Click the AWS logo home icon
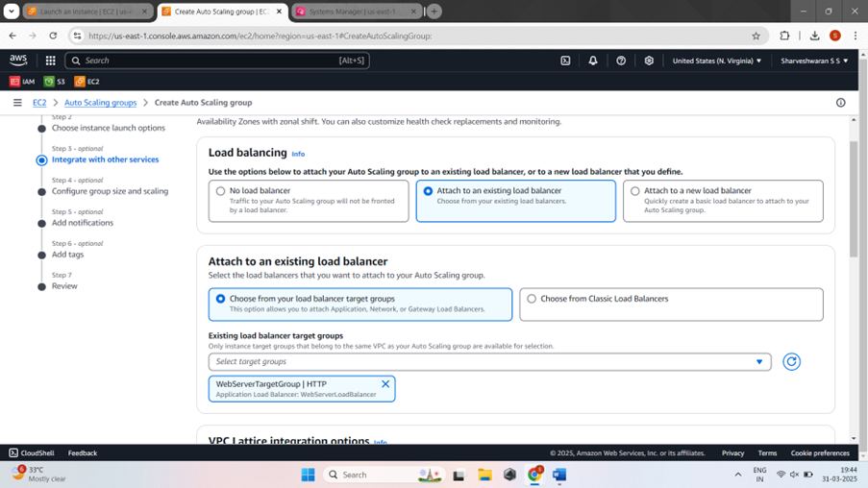The width and height of the screenshot is (868, 488). click(x=18, y=60)
